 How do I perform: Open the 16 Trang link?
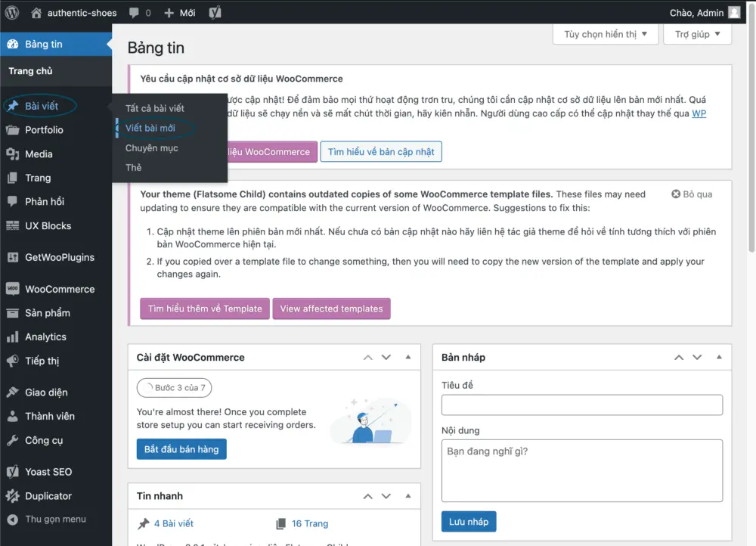point(309,523)
